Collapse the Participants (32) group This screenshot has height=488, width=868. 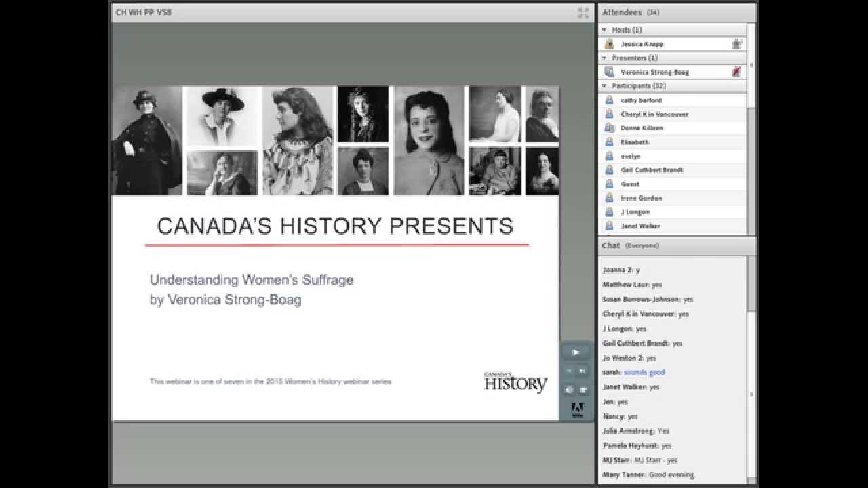tap(604, 86)
